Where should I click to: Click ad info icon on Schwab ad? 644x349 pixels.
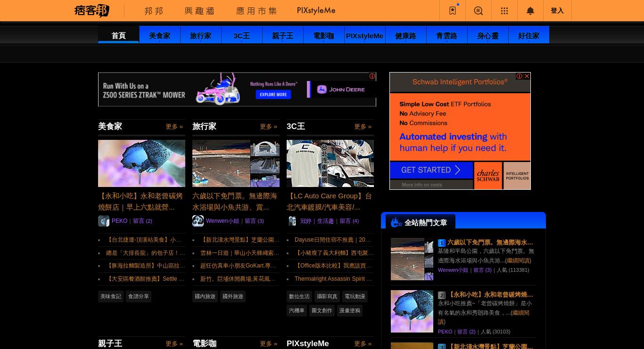click(519, 76)
